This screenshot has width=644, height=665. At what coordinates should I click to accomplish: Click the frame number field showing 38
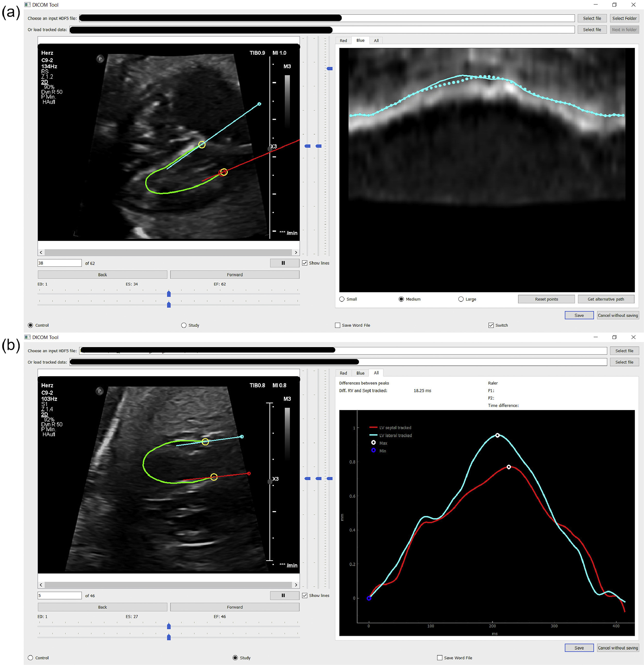[x=60, y=263]
